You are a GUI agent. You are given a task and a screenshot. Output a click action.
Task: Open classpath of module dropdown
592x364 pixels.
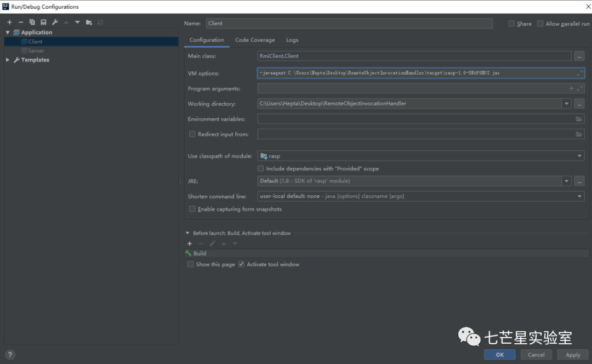pos(579,156)
